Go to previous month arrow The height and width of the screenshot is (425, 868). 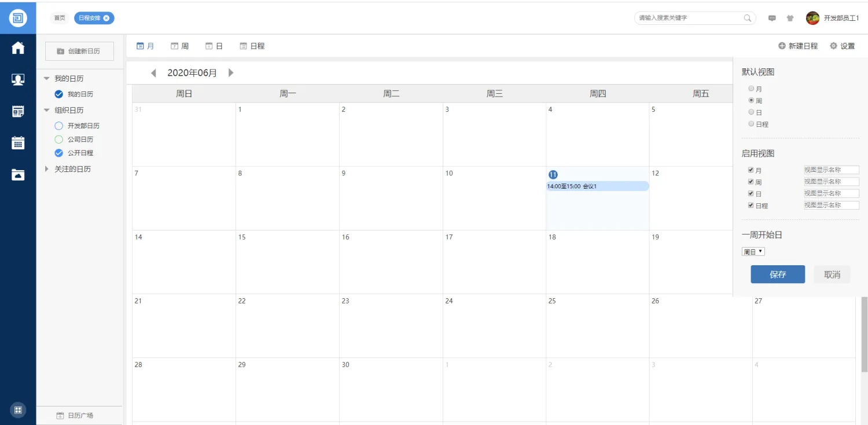click(x=153, y=73)
